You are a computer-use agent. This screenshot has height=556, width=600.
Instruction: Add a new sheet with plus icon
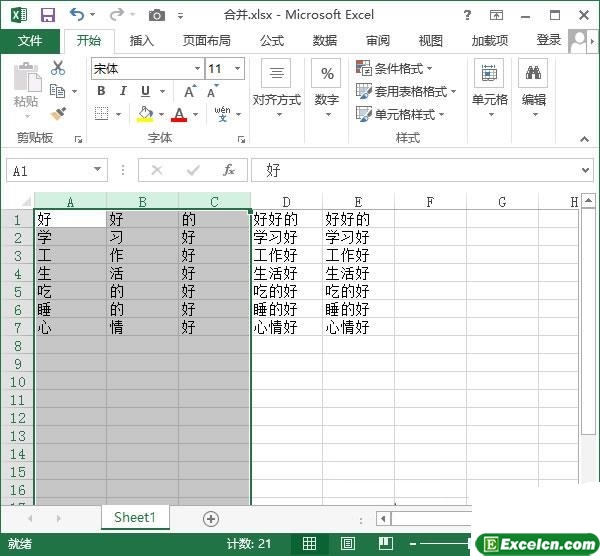click(x=211, y=519)
